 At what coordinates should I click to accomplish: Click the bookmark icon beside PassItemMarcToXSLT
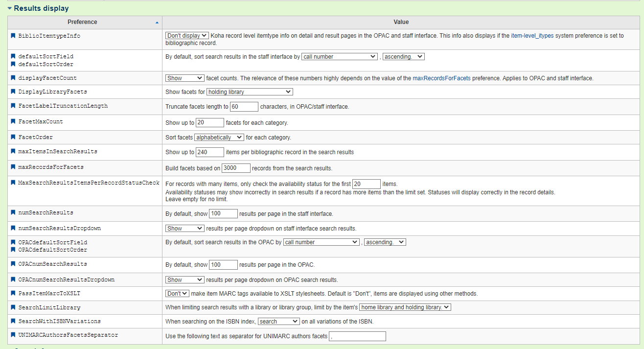tap(13, 293)
